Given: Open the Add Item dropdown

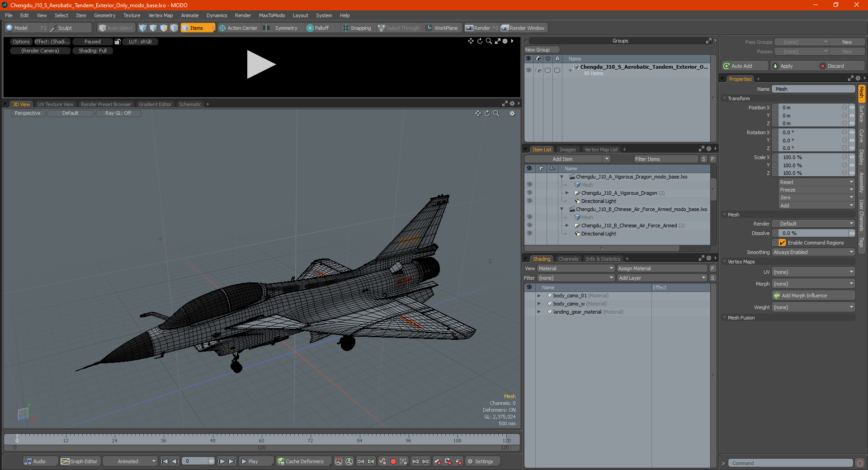Looking at the screenshot, I should tap(567, 159).
